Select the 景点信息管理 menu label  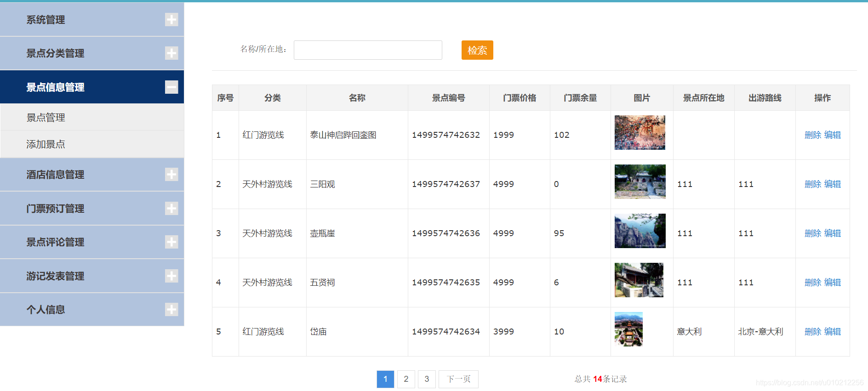(55, 87)
